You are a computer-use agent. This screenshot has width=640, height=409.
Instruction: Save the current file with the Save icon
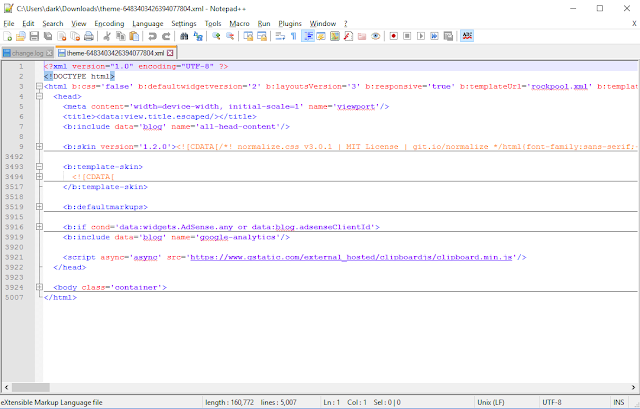pyautogui.click(x=34, y=36)
